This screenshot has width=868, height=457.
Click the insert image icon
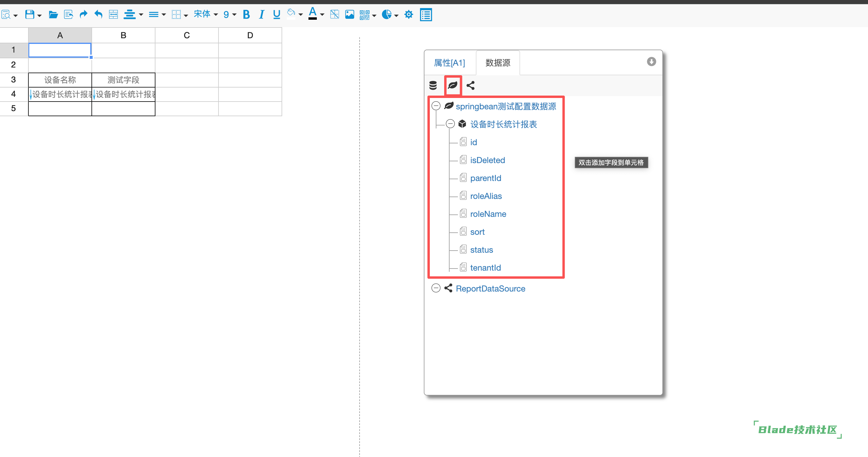pos(350,14)
